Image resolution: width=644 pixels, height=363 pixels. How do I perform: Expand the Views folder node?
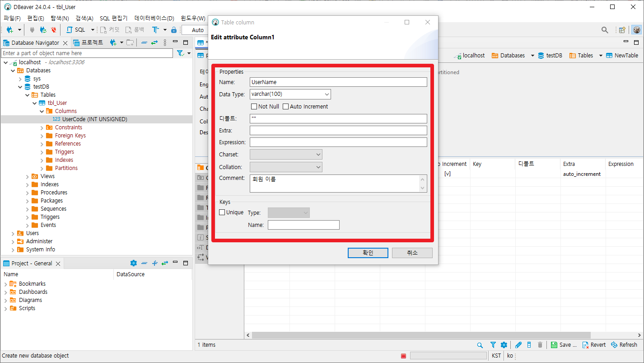tap(28, 176)
